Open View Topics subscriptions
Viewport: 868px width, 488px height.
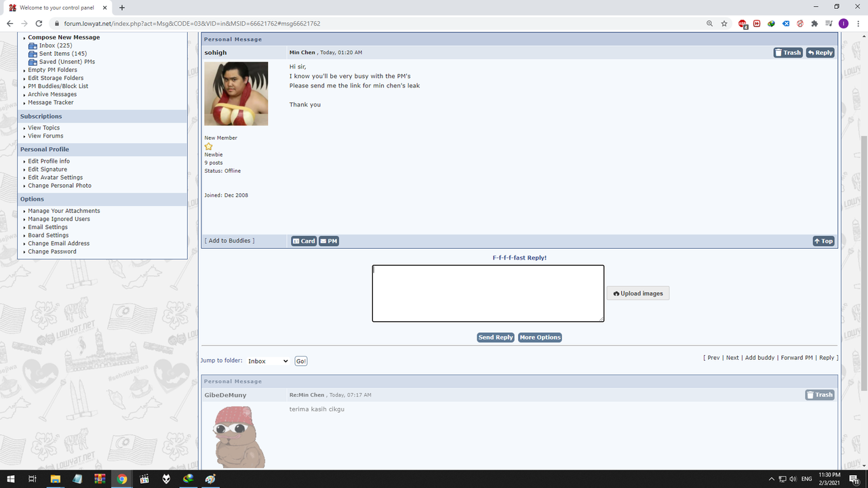click(43, 127)
